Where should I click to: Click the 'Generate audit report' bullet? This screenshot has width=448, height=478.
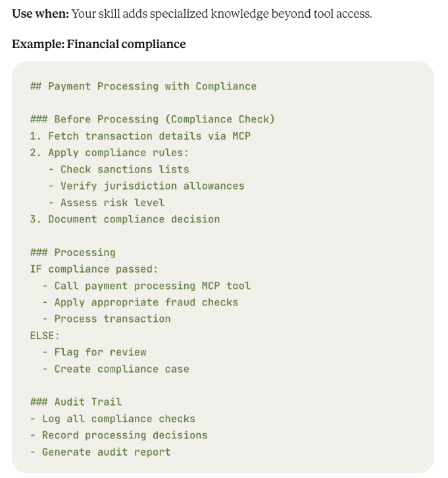101,452
